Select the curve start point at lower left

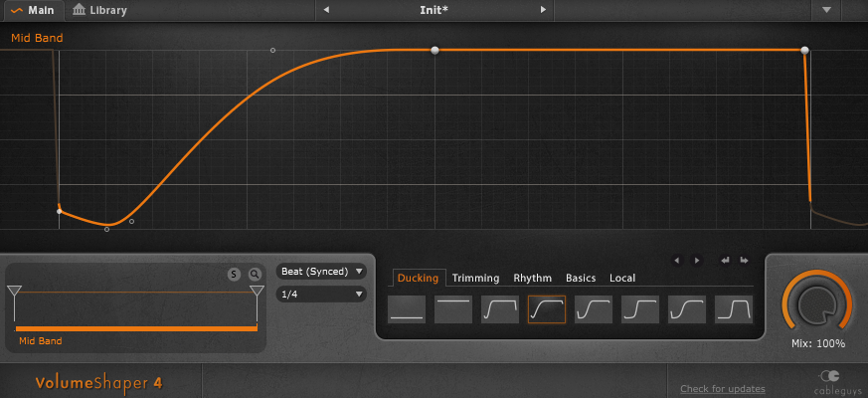pos(60,211)
